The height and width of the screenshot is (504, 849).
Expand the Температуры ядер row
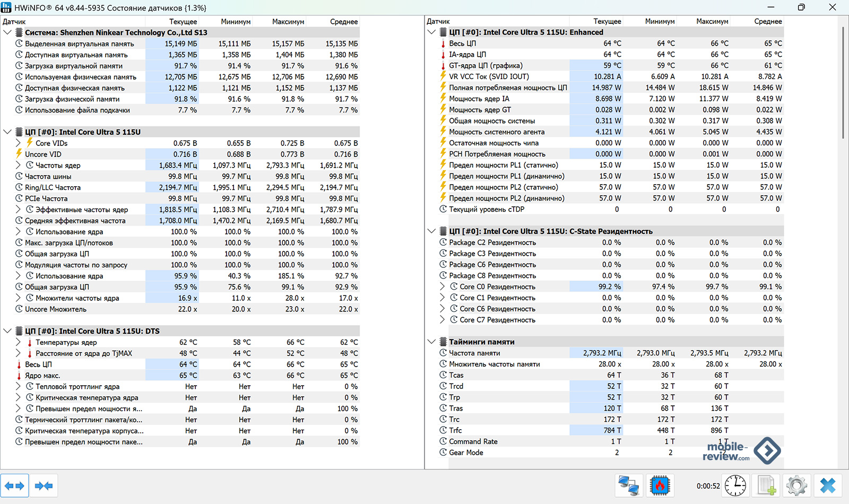18,342
